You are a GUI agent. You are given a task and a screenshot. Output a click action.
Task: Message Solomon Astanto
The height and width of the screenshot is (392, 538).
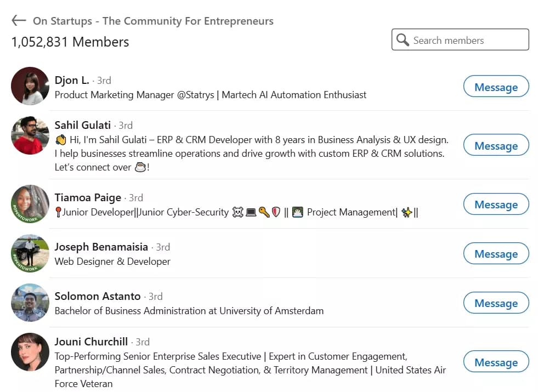(x=496, y=303)
